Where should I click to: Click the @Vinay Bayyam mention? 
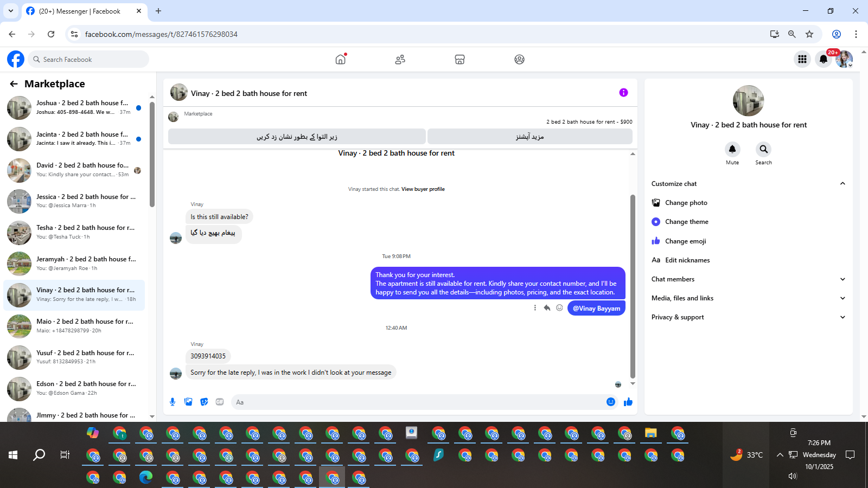596,309
